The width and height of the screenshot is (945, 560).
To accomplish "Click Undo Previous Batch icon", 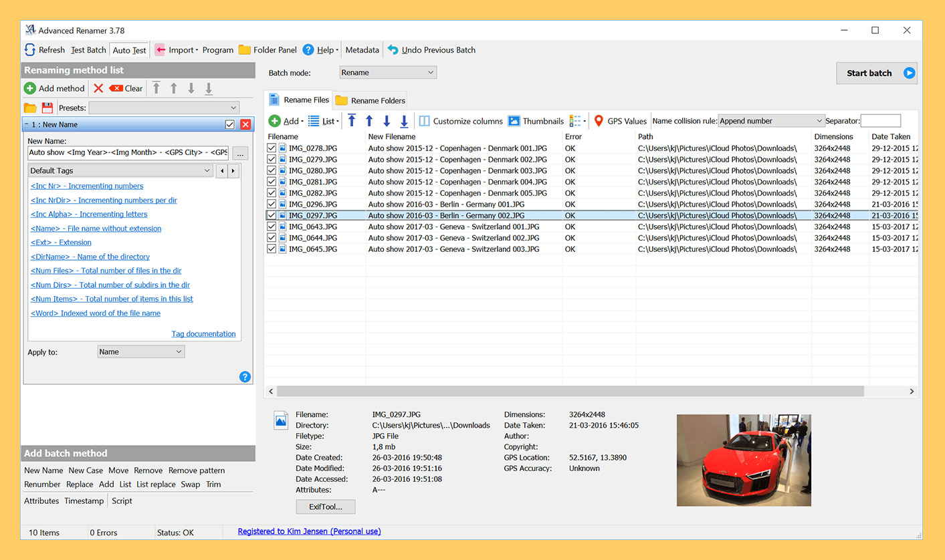I will point(393,50).
